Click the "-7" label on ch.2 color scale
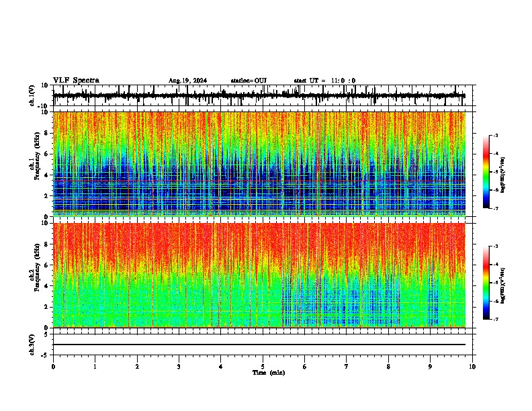The height and width of the screenshot is (411, 532). click(495, 319)
